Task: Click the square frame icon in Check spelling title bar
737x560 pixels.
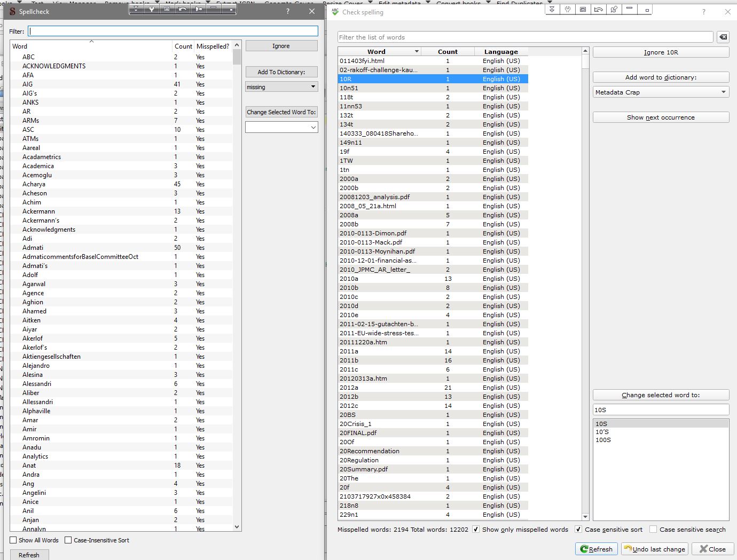Action: 583,9
